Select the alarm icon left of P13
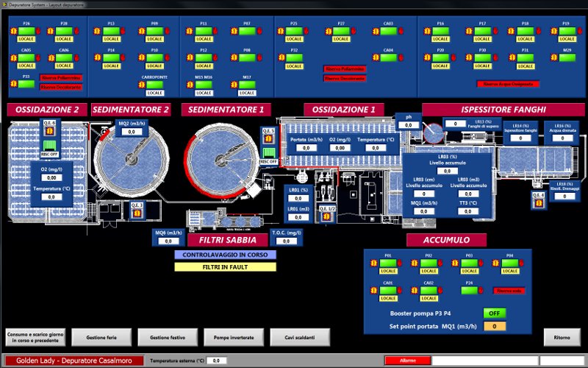588x368 pixels. (x=98, y=31)
